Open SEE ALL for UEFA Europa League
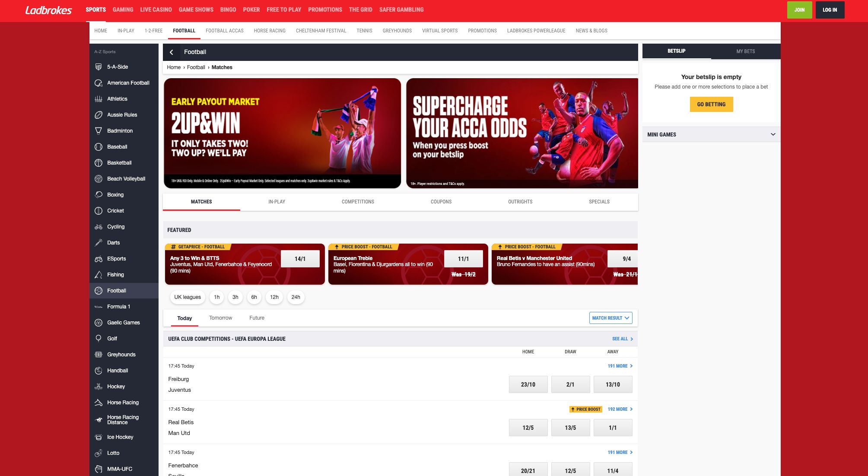Image resolution: width=868 pixels, height=476 pixels. point(622,339)
